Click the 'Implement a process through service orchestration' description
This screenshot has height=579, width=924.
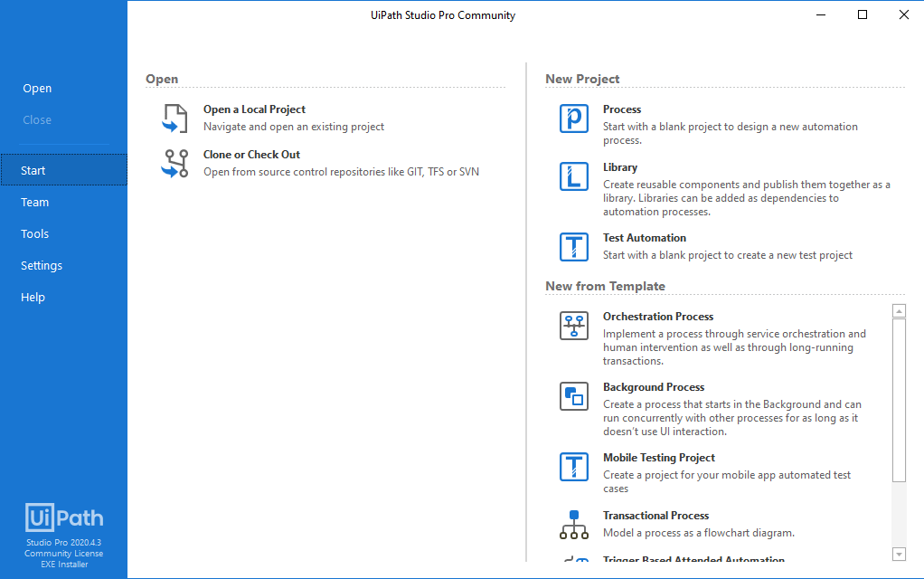pos(734,347)
